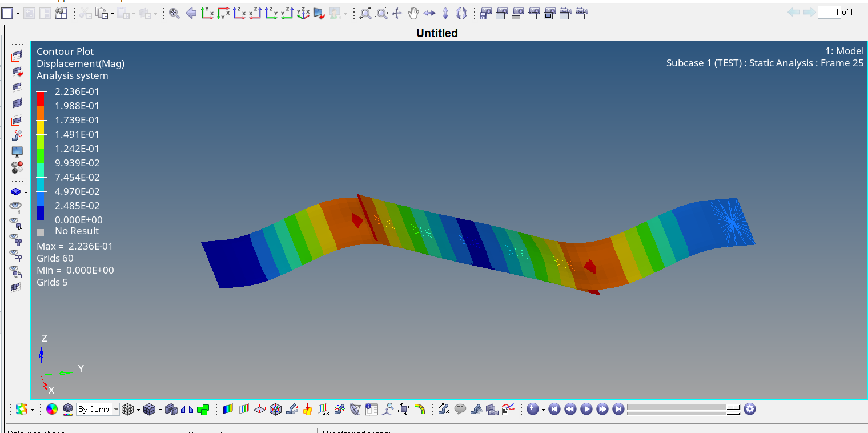
Task: Click the gray No Result swatch
Action: point(41,232)
